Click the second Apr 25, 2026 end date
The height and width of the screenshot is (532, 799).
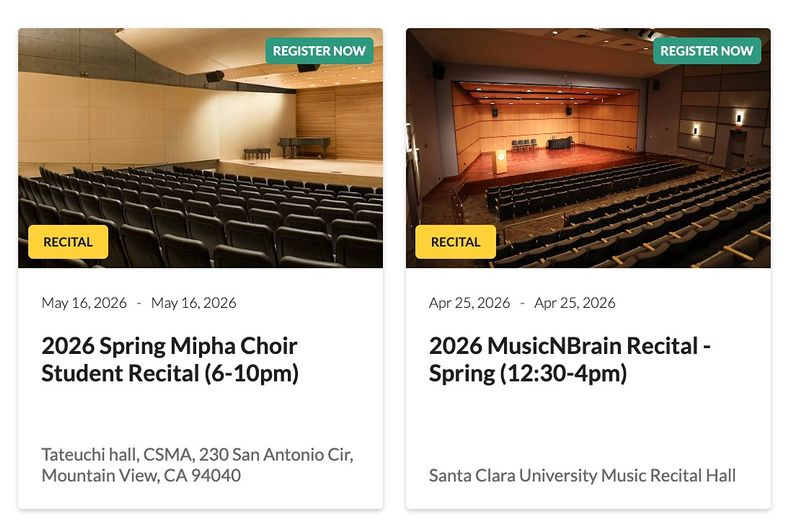point(575,303)
